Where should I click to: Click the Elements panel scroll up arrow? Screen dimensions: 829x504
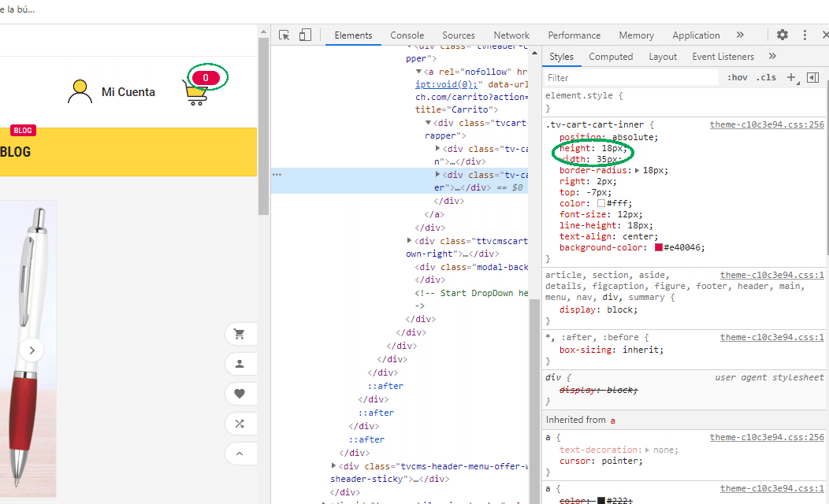coord(534,52)
